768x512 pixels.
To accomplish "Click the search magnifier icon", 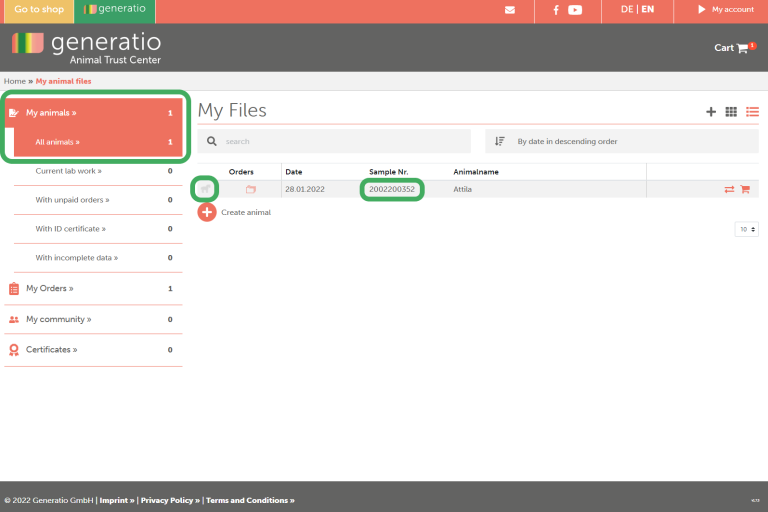I will (x=212, y=141).
